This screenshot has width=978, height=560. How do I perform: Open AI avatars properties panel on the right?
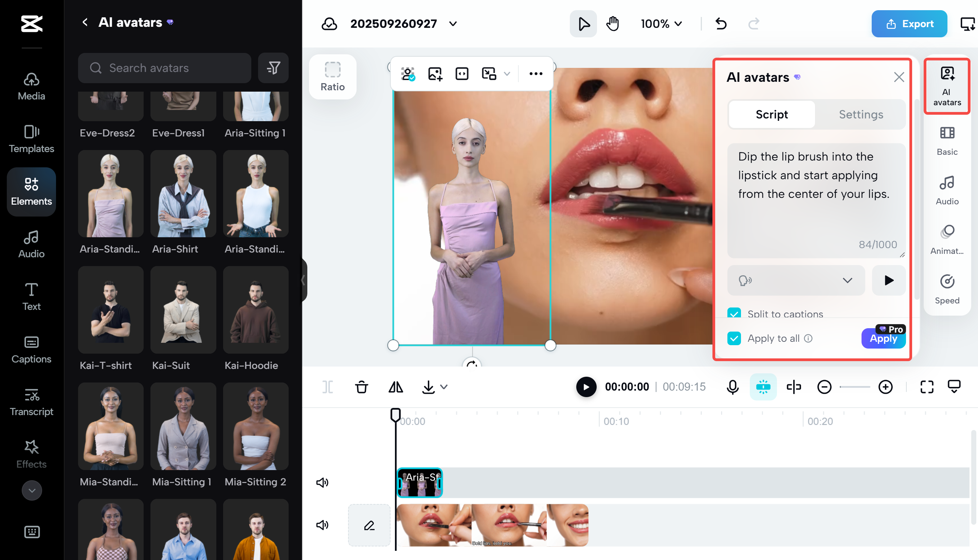[947, 86]
